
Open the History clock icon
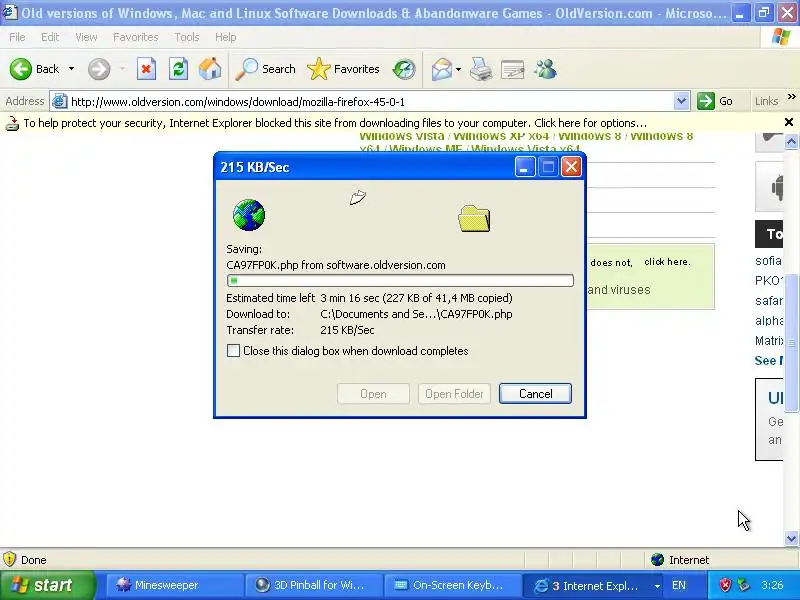coord(404,69)
